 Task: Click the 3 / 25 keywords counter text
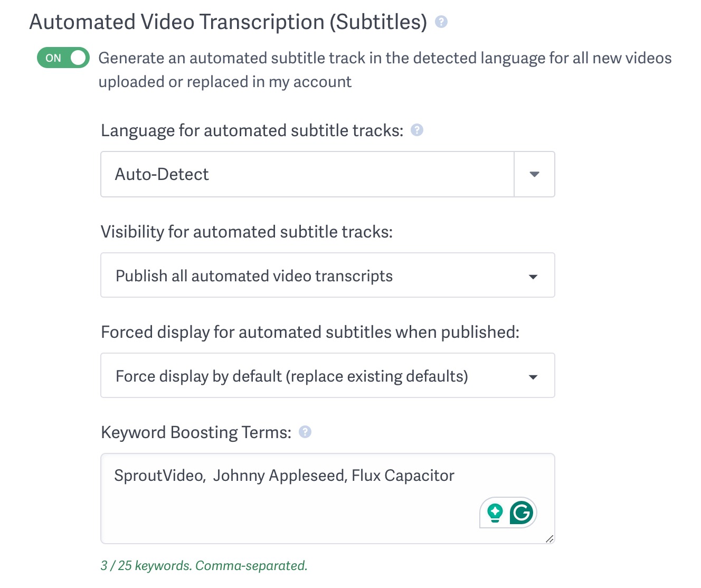(204, 565)
